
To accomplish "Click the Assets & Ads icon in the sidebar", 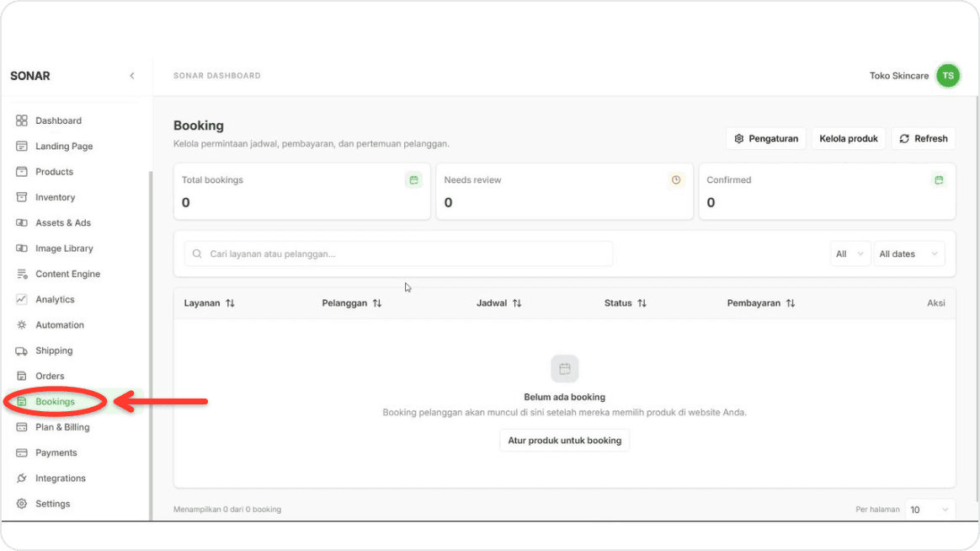I will 22,222.
